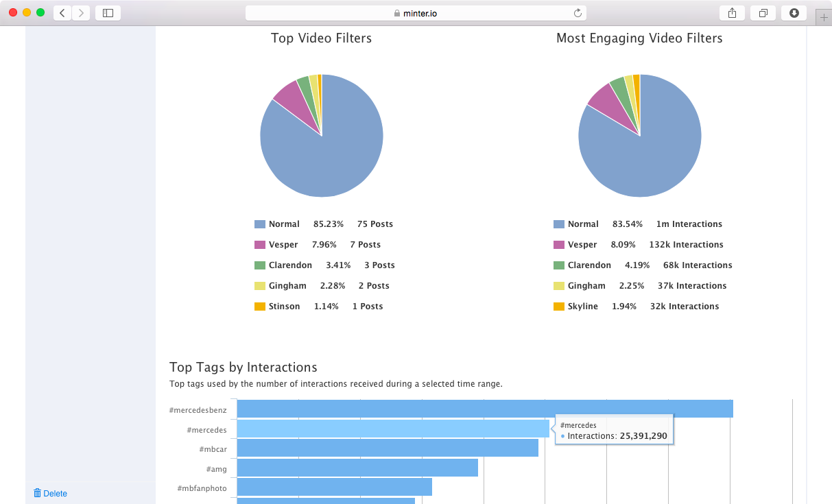Select the #mercedesbenz tag label
832x504 pixels.
tap(198, 409)
